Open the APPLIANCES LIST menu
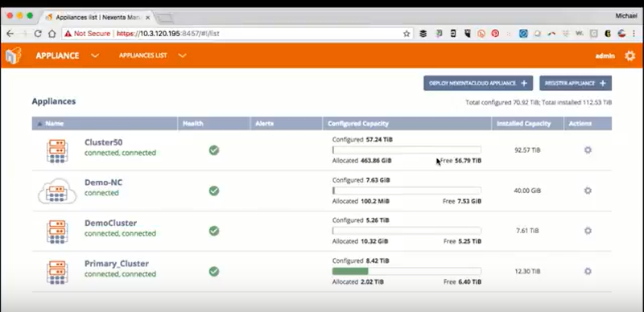 pos(143,55)
